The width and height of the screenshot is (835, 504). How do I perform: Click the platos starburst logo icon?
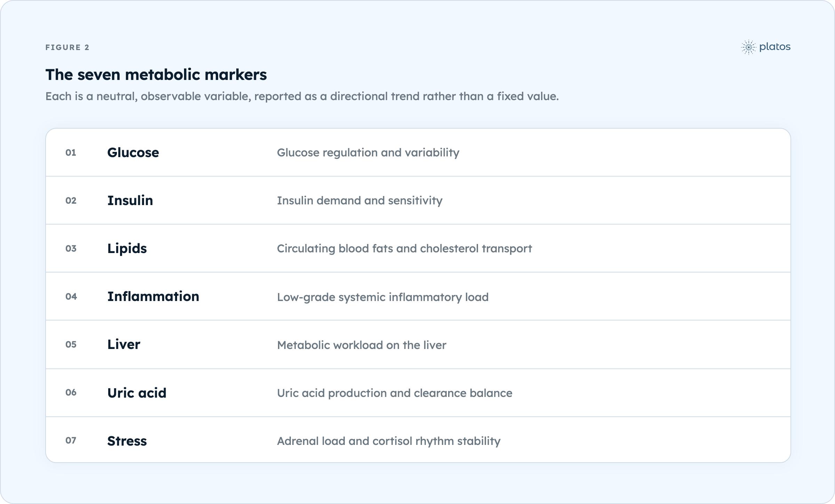pos(749,47)
